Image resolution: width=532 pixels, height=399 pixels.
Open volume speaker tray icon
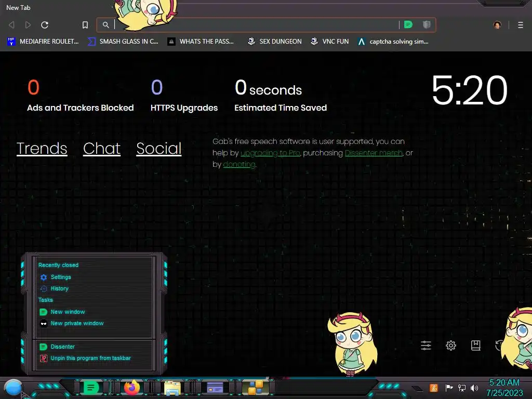pos(474,388)
